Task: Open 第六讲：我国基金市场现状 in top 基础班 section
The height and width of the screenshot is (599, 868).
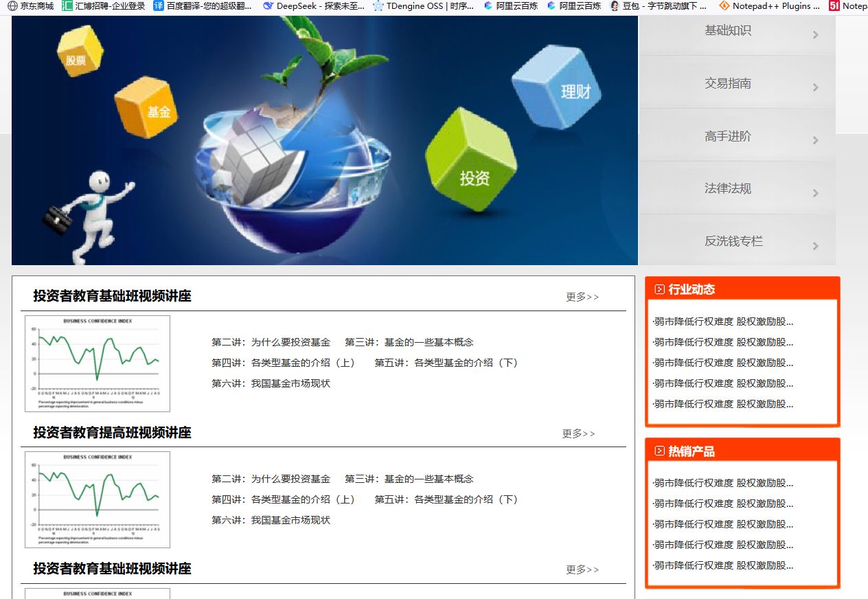Action: pyautogui.click(x=271, y=383)
